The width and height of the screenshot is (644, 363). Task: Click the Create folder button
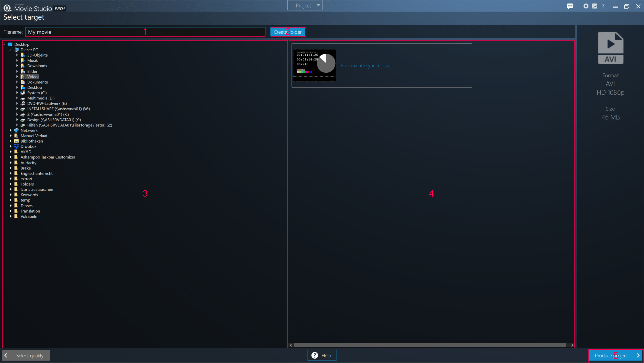pyautogui.click(x=288, y=32)
